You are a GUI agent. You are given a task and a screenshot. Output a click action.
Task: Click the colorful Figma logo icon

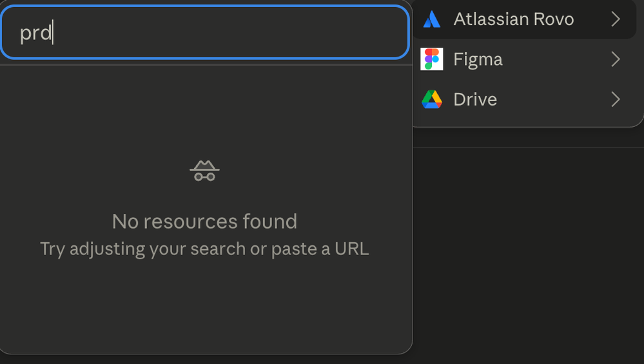pyautogui.click(x=432, y=59)
